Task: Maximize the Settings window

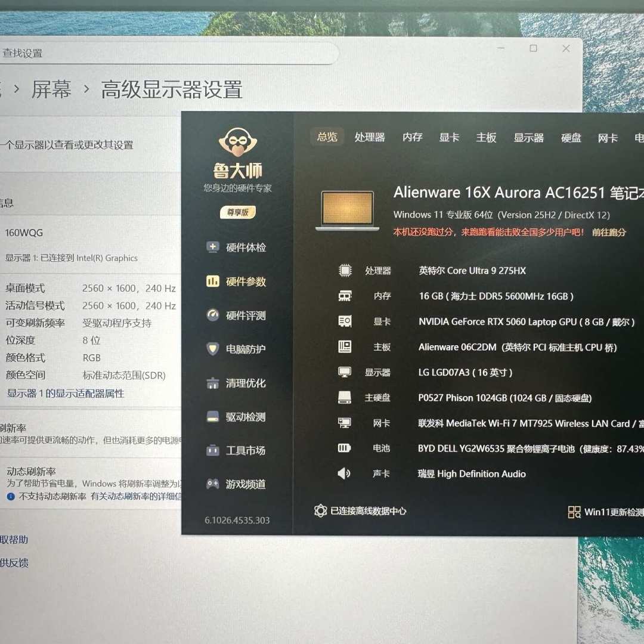Action: [x=533, y=48]
